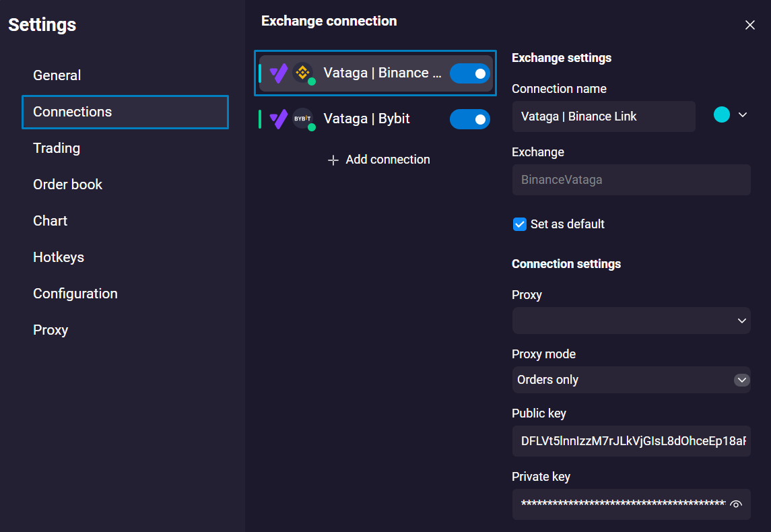This screenshot has width=771, height=532.
Task: Click the Add connection button
Action: [378, 160]
